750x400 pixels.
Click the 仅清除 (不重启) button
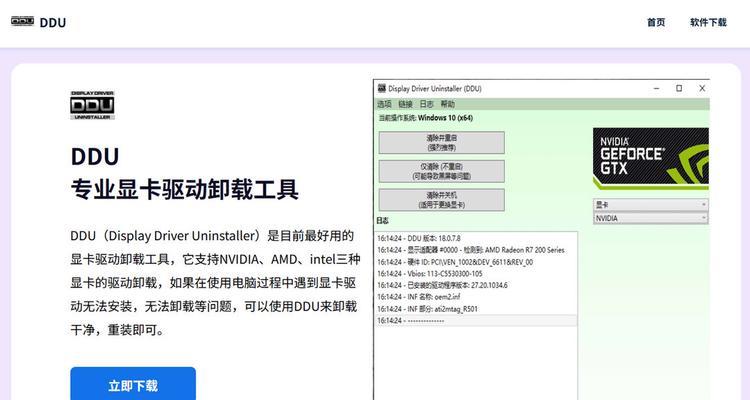(x=441, y=171)
